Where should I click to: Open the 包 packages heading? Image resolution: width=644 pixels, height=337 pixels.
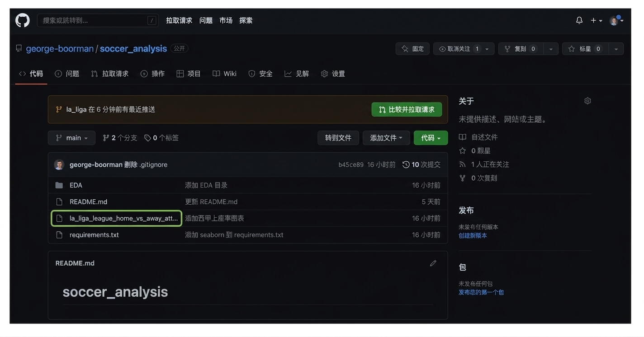[x=463, y=267]
